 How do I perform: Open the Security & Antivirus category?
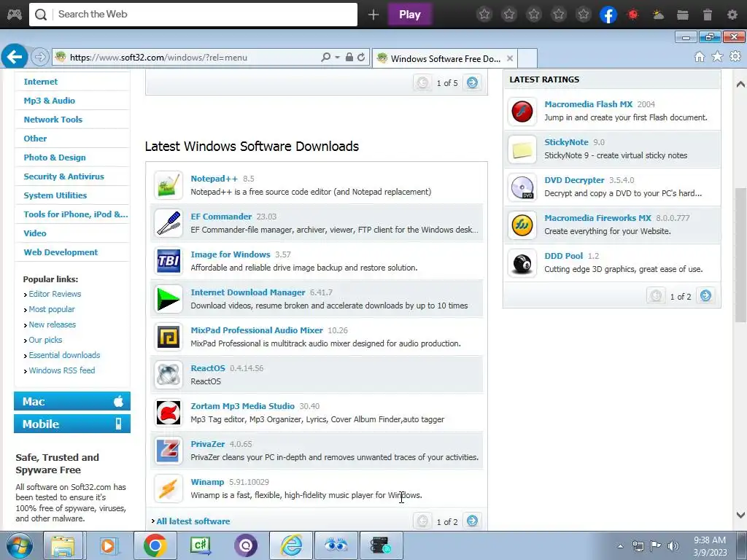click(x=63, y=176)
